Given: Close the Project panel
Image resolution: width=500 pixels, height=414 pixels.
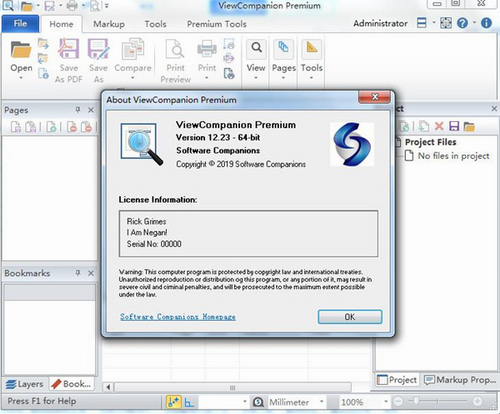Looking at the screenshot, I should point(494,108).
